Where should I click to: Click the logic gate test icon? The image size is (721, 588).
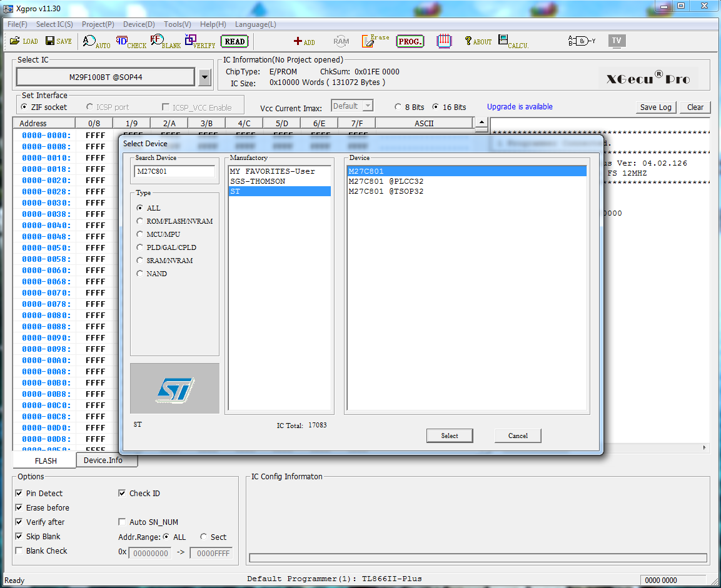pyautogui.click(x=582, y=41)
